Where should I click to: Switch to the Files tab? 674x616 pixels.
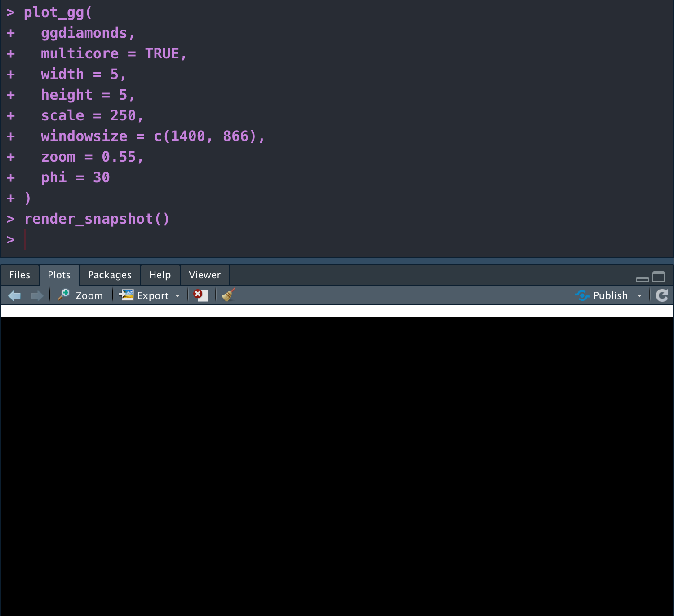click(19, 274)
